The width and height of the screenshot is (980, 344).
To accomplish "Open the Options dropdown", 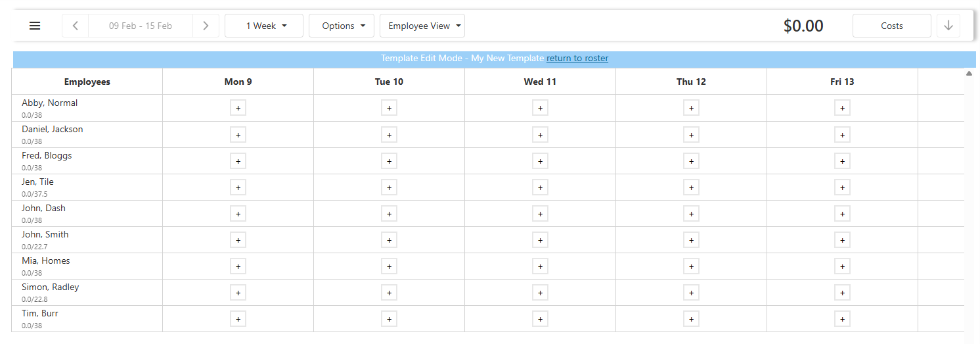I will click(342, 26).
